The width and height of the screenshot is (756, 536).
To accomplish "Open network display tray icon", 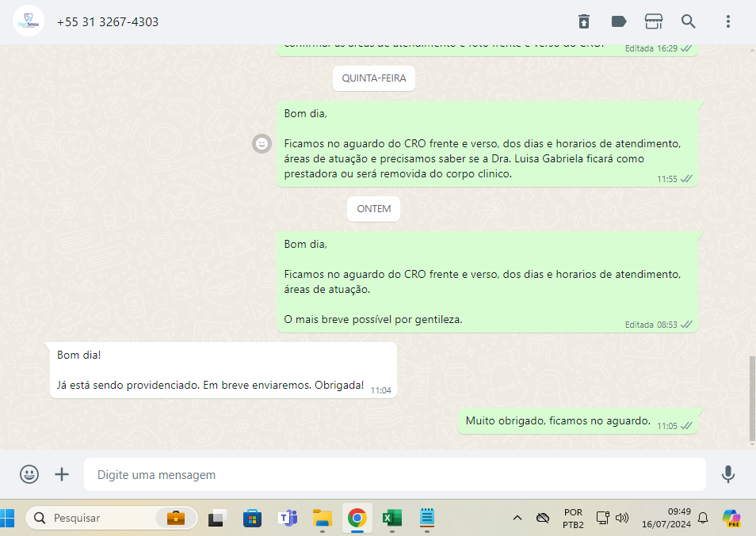I will 603,518.
